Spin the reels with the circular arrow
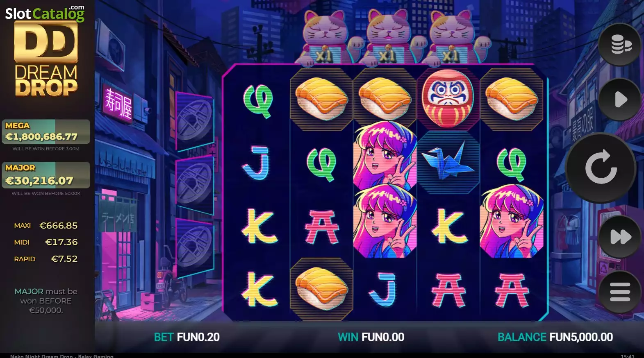644x358 pixels. pyautogui.click(x=601, y=168)
